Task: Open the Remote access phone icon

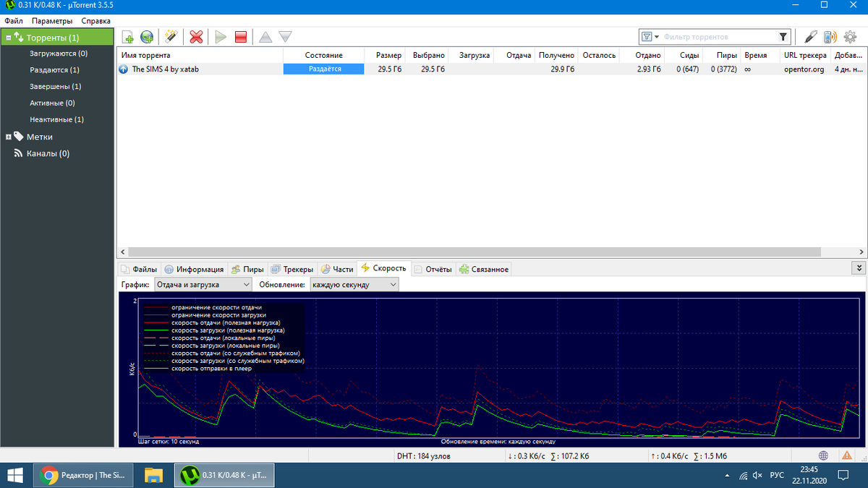Action: [x=830, y=36]
